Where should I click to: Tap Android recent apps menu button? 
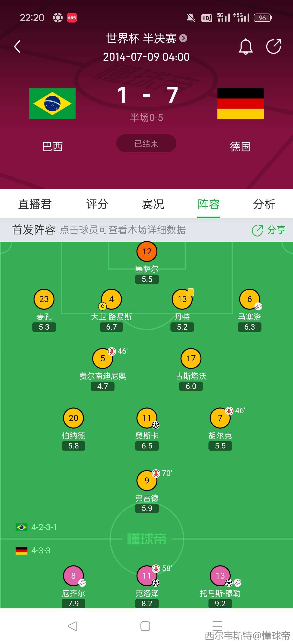(217, 624)
